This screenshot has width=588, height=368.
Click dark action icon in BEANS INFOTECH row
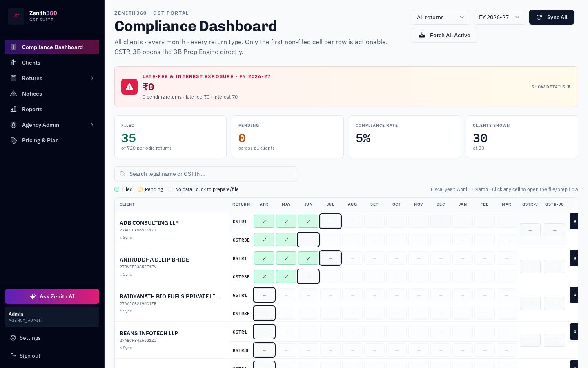[x=574, y=332]
